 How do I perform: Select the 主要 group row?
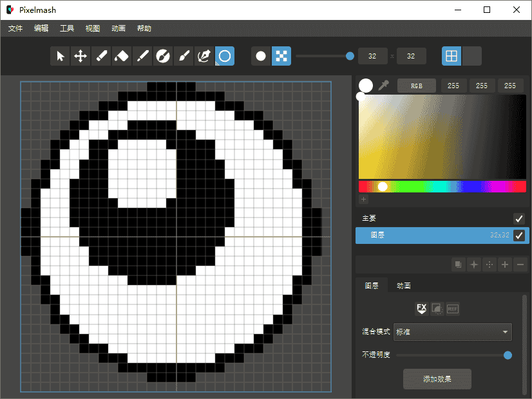click(x=442, y=218)
